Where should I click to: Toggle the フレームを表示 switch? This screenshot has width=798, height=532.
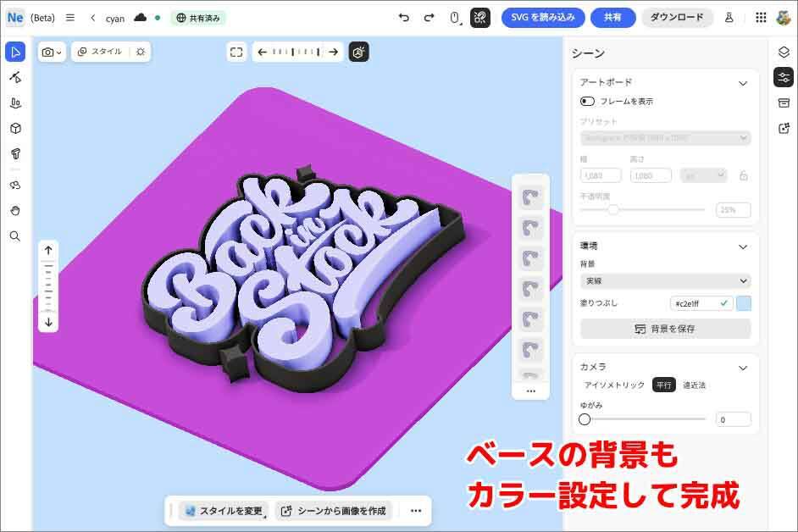pos(587,101)
